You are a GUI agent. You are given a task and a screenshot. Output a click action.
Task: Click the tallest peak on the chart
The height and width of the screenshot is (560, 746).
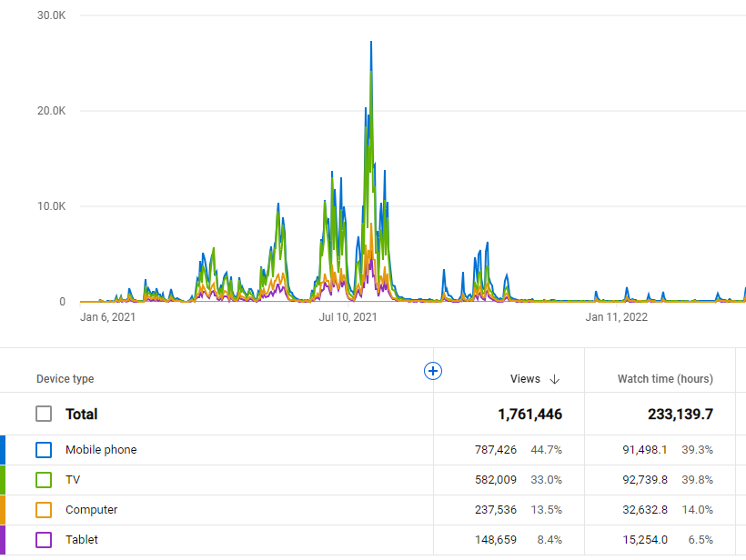point(371,43)
